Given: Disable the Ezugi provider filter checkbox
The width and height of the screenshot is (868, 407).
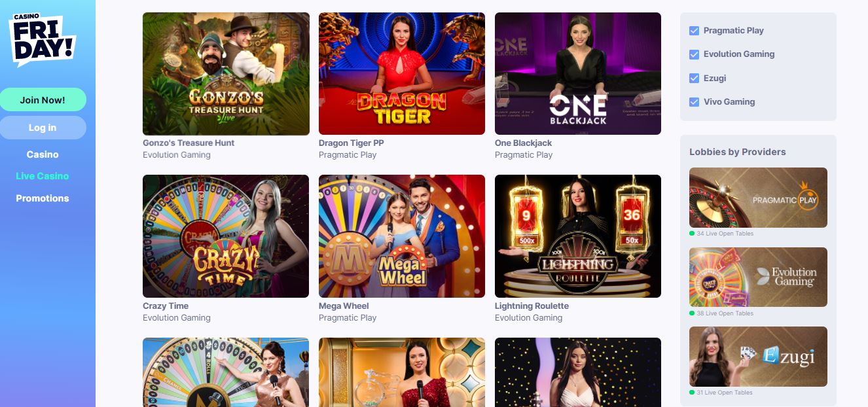Looking at the screenshot, I should point(695,79).
